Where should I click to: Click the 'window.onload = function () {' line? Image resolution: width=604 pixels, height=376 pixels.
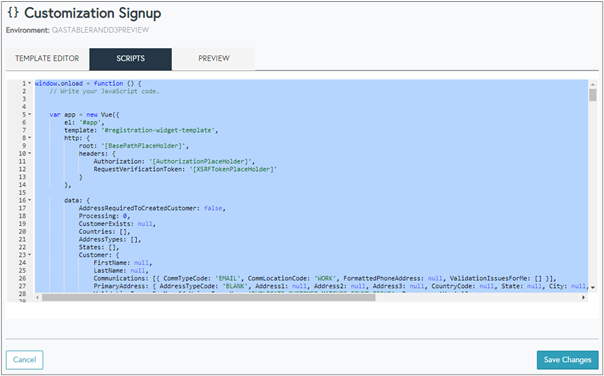tap(88, 83)
